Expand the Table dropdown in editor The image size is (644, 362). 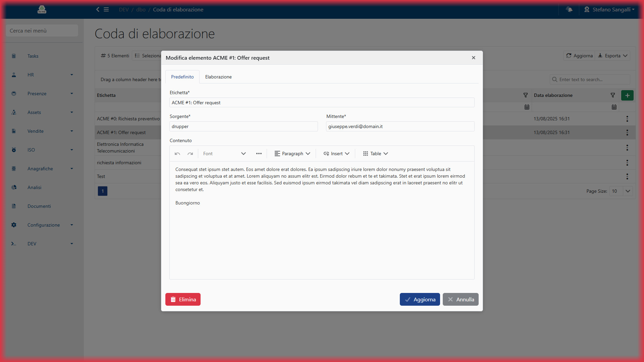[375, 154]
